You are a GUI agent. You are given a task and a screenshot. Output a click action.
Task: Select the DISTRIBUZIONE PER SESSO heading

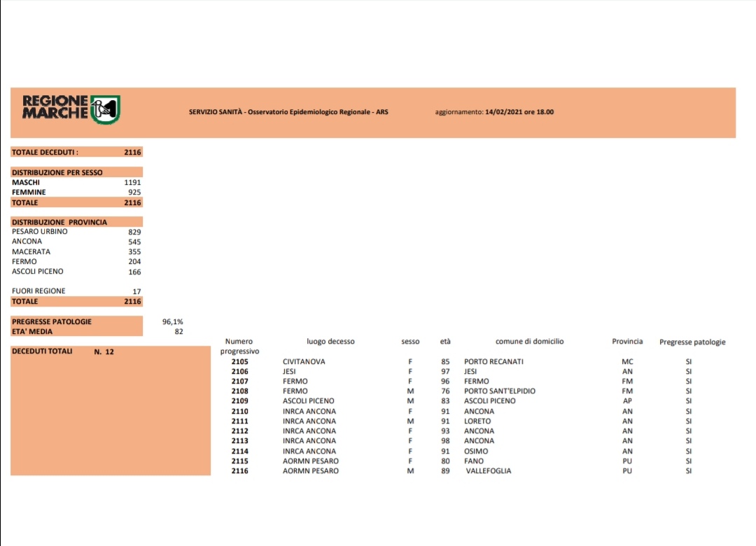pyautogui.click(x=57, y=172)
